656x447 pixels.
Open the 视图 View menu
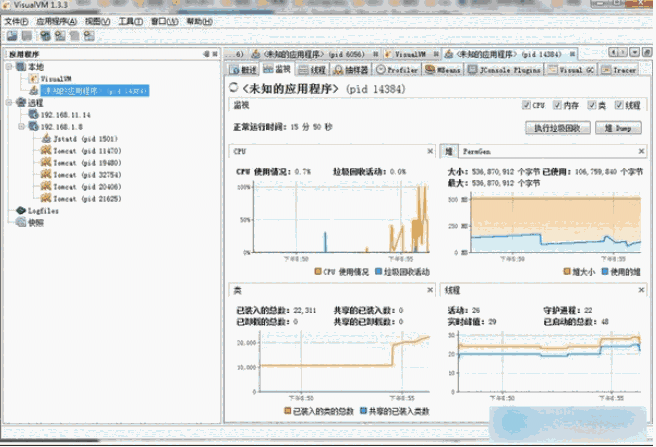pos(97,21)
